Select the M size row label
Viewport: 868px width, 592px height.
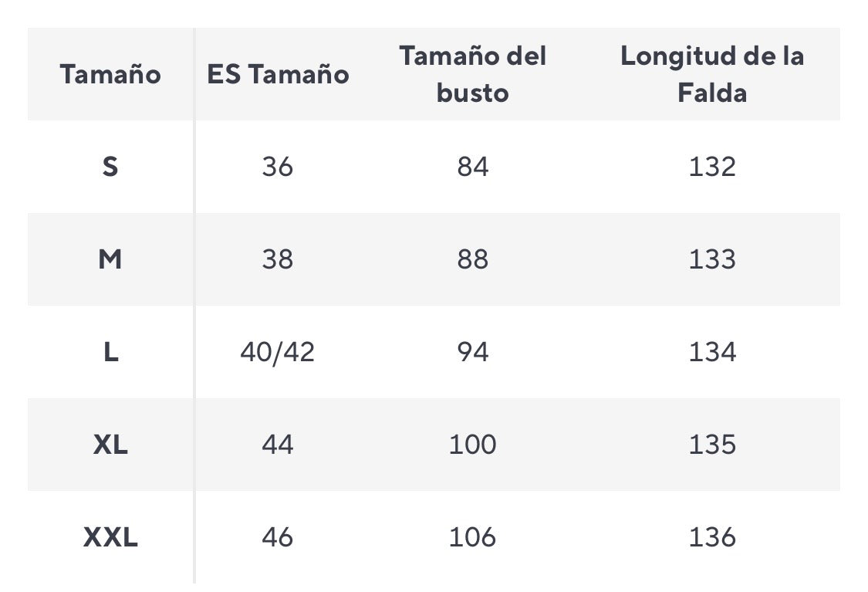click(x=110, y=259)
